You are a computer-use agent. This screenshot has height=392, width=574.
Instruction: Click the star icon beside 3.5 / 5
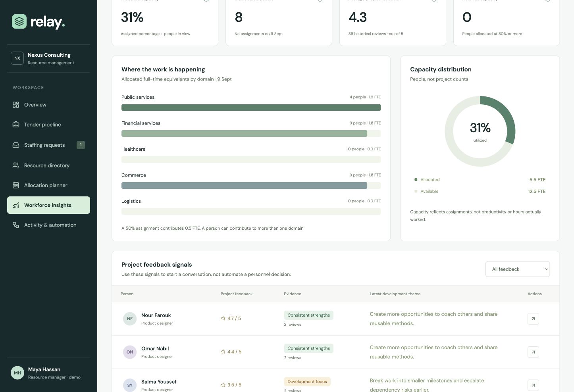(223, 385)
